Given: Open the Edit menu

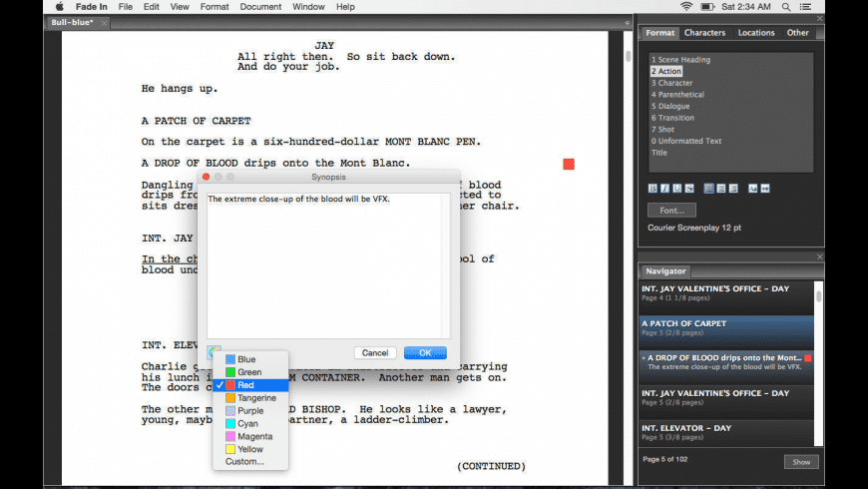Looking at the screenshot, I should click(x=151, y=7).
